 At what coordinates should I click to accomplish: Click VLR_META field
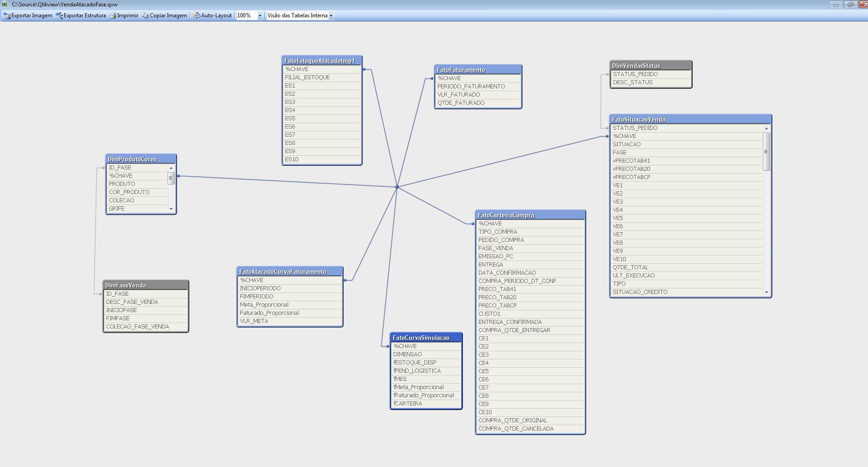(x=290, y=321)
